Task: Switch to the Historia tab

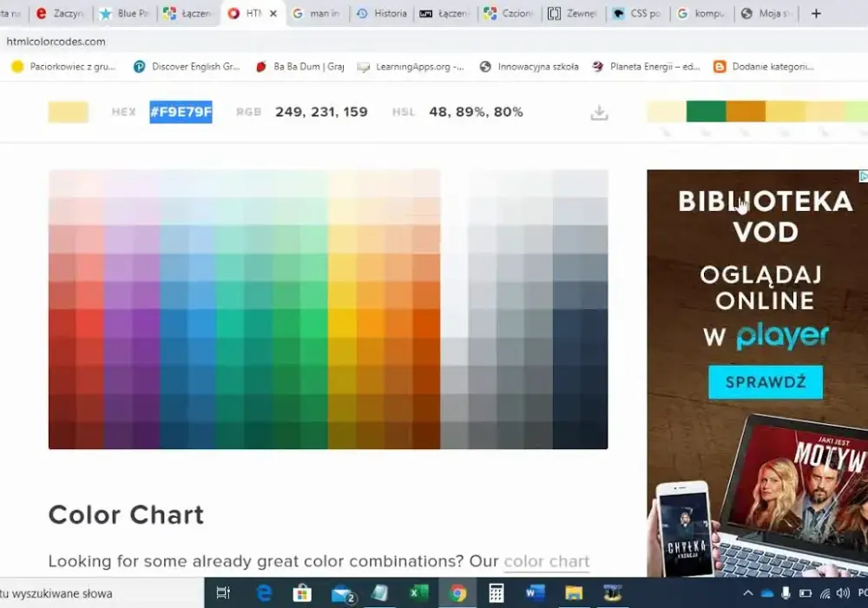Action: (381, 13)
